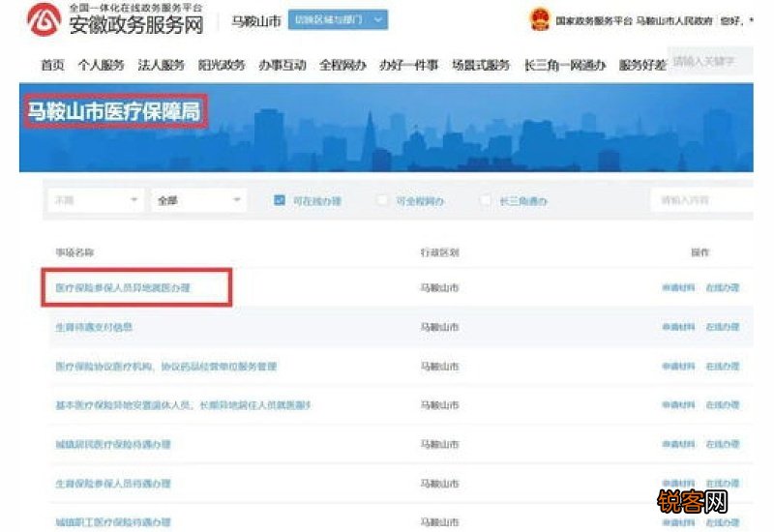
Task: Open 基本医疗保险异地安置退休人员 item
Action: click(x=183, y=405)
